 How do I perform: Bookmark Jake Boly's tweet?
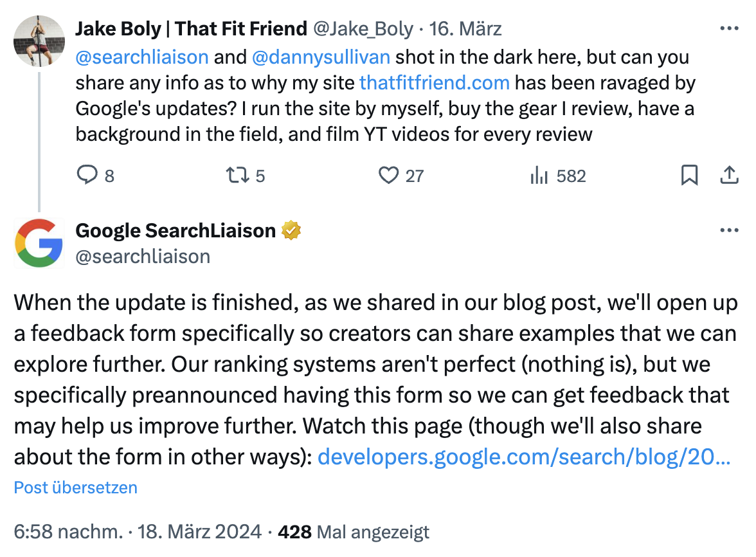tap(690, 174)
